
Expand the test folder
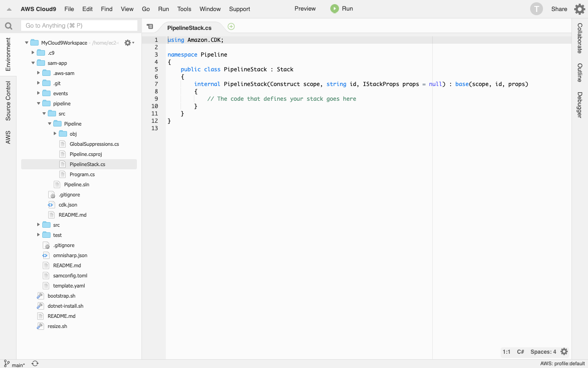pos(39,235)
